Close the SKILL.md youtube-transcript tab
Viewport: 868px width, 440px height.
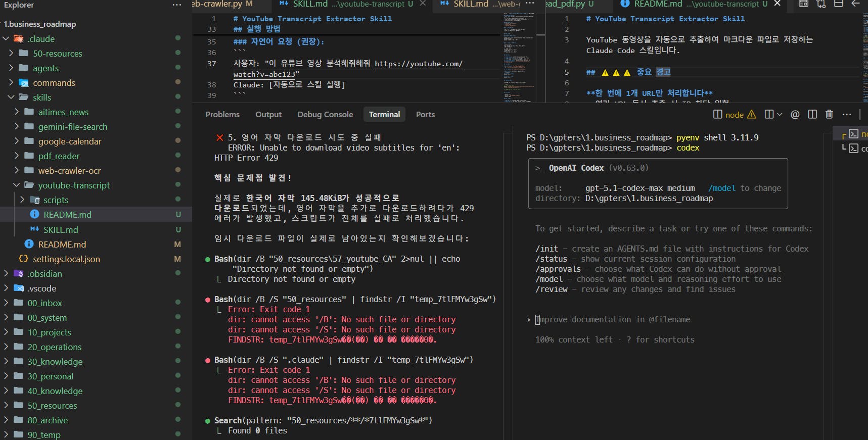coord(423,4)
